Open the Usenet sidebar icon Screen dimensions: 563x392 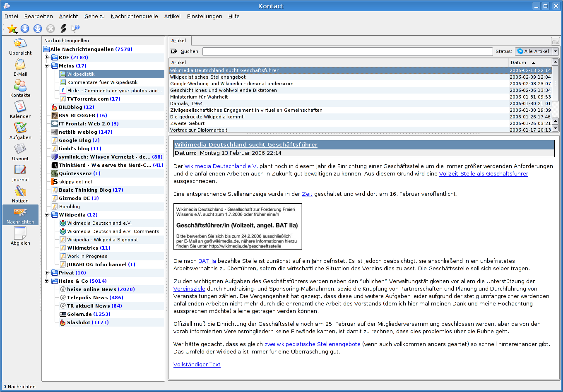pos(20,152)
